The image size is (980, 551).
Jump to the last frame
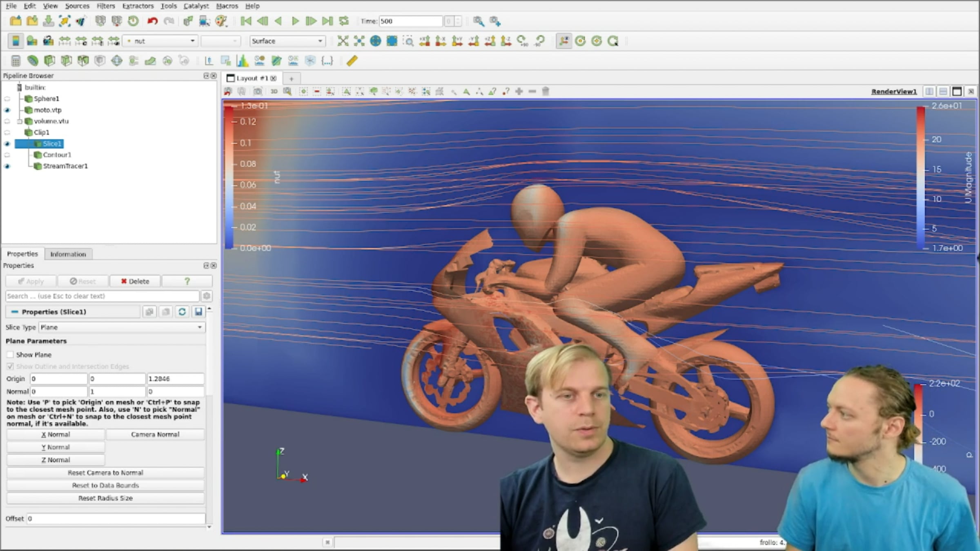tap(327, 21)
